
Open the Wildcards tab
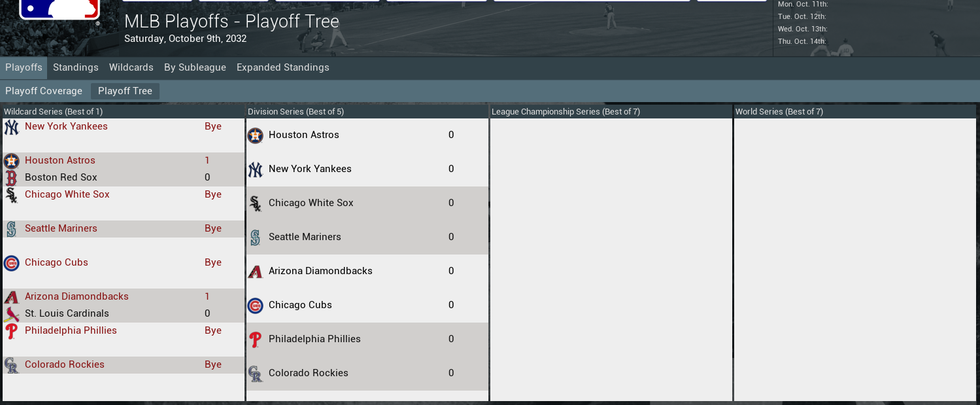[x=131, y=67]
